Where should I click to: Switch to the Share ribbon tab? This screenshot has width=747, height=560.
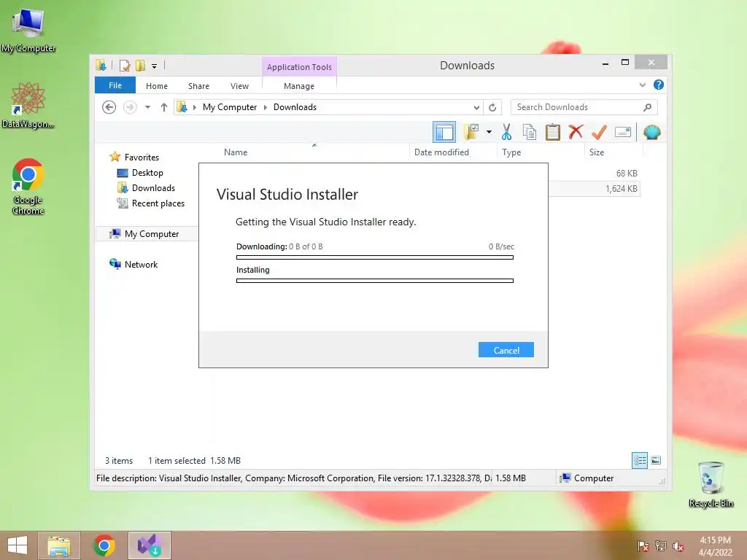198,86
